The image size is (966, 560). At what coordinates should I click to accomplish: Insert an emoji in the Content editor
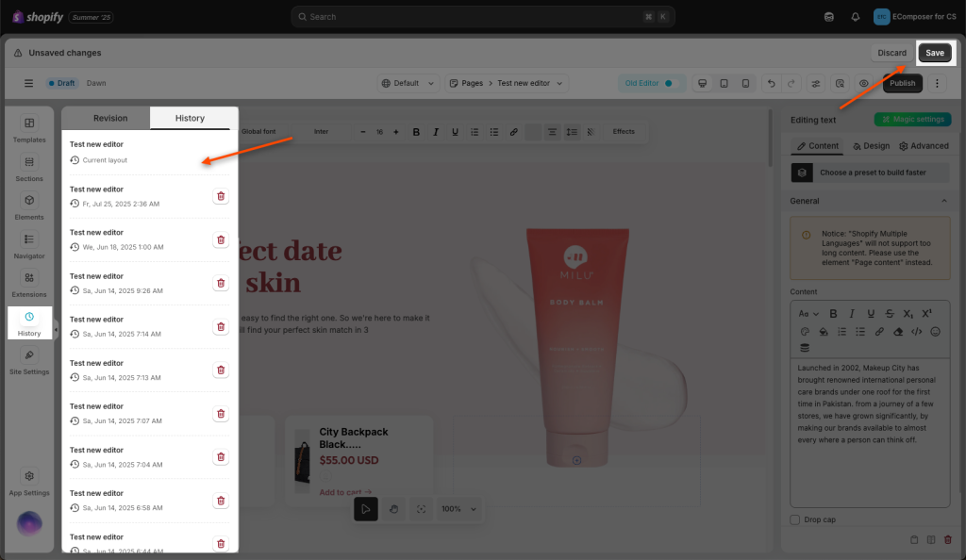click(x=935, y=332)
